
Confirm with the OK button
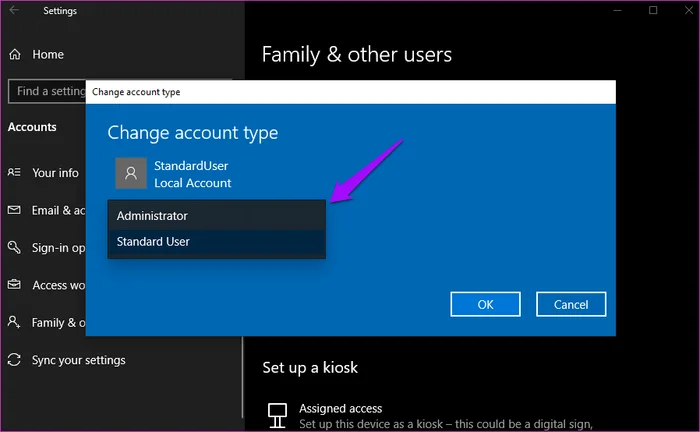click(485, 304)
